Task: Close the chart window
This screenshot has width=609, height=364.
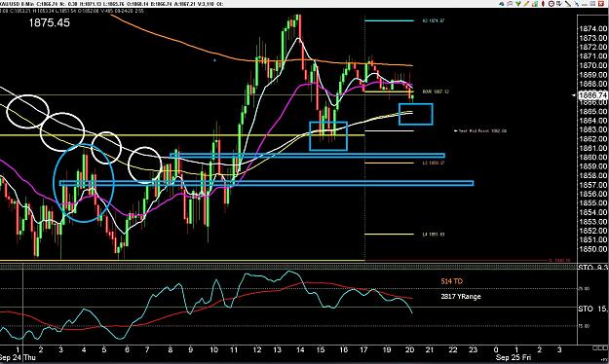Action: (x=601, y=4)
